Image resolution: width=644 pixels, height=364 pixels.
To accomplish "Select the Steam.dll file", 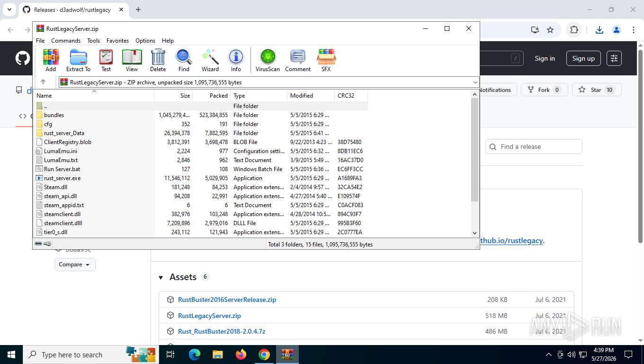I will coord(201,187).
